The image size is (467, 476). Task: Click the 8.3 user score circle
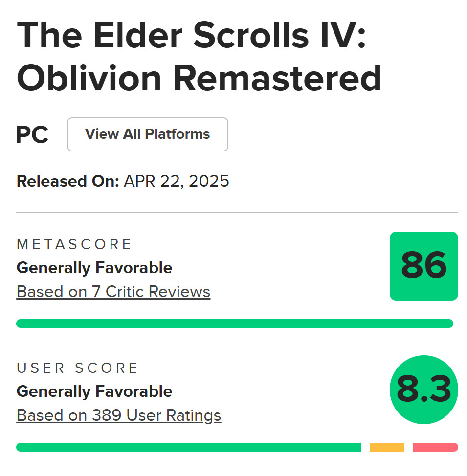[423, 389]
